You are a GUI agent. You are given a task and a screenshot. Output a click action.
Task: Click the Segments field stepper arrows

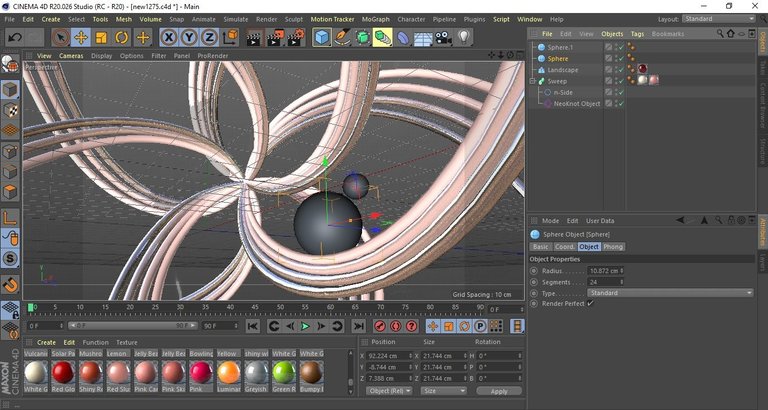[x=622, y=282]
